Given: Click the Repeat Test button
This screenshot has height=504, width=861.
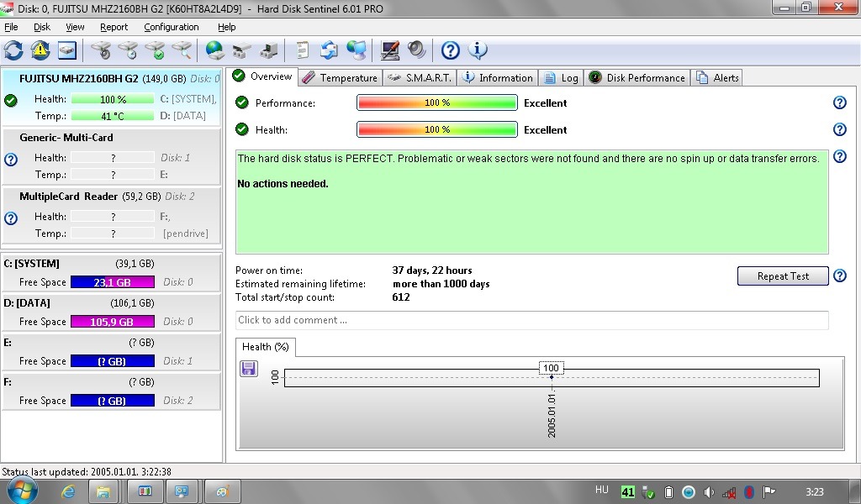Looking at the screenshot, I should click(783, 276).
